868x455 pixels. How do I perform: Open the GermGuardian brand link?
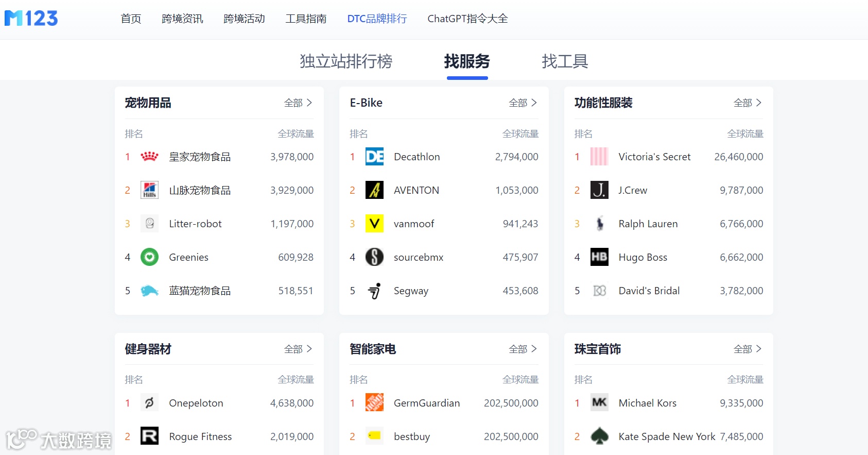(427, 403)
